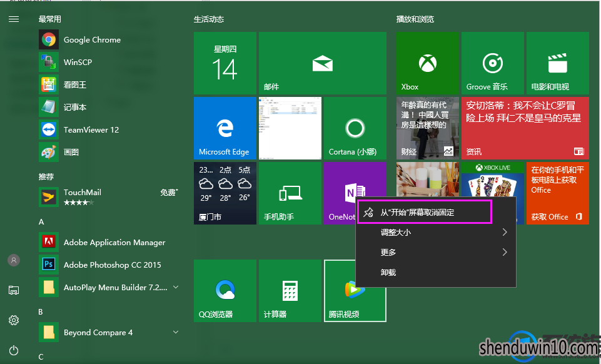Open the 获取 Office tile
The width and height of the screenshot is (601, 364).
558,193
